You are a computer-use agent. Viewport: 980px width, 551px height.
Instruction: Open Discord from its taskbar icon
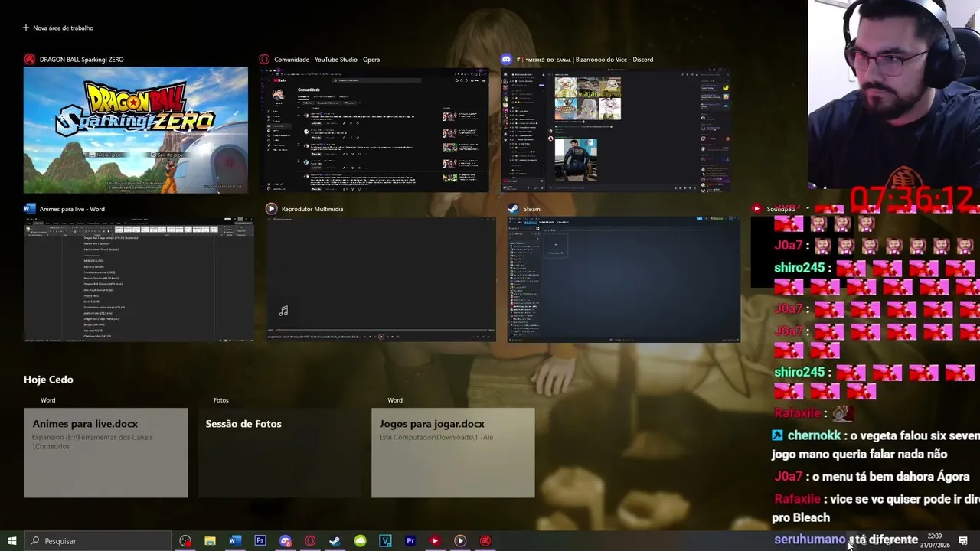(286, 541)
